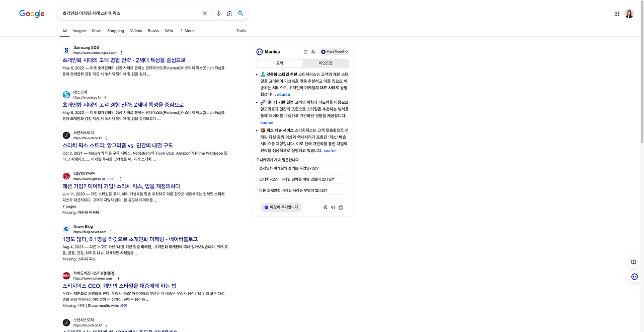Click the search query input field

click(x=130, y=13)
